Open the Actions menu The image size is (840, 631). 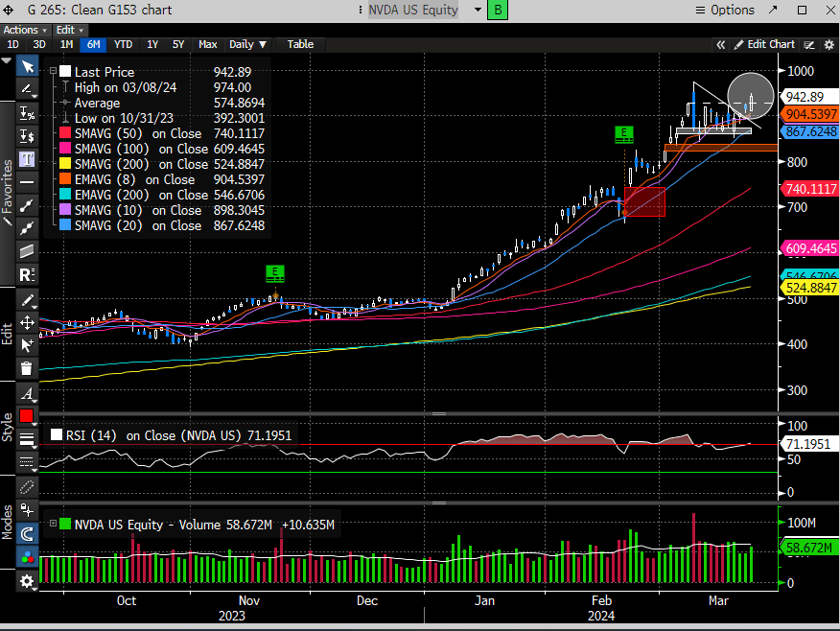coord(25,30)
